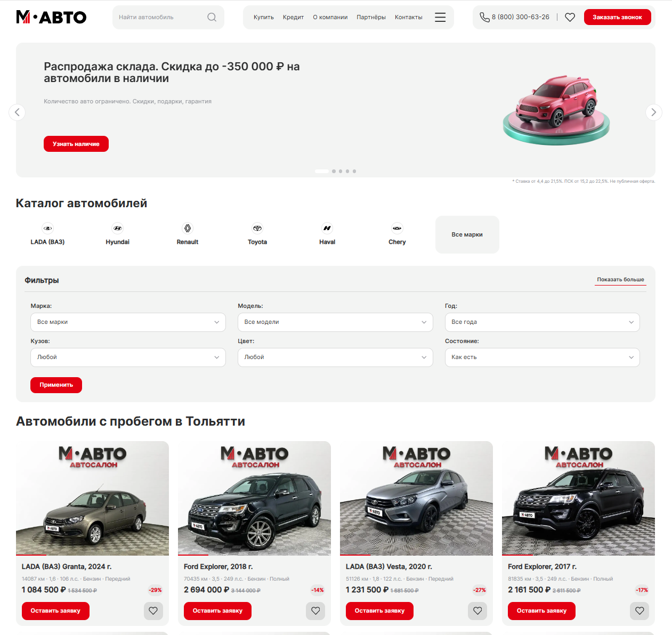This screenshot has width=672, height=635.
Task: Select the LADA (ВАЗ) brand icon
Action: click(x=47, y=228)
